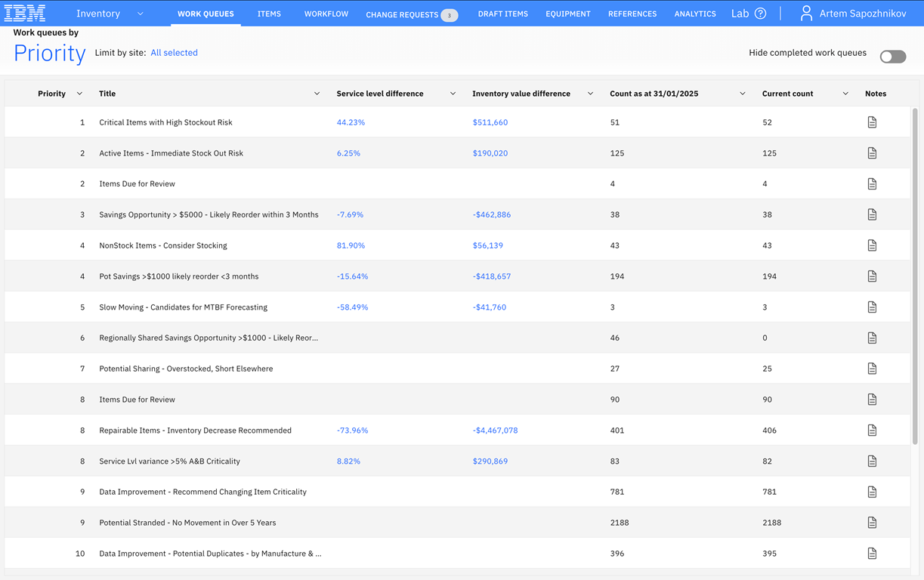This screenshot has height=580, width=924.
Task: Open notes icon for NonStock Items - Consider Stocking
Action: (872, 245)
